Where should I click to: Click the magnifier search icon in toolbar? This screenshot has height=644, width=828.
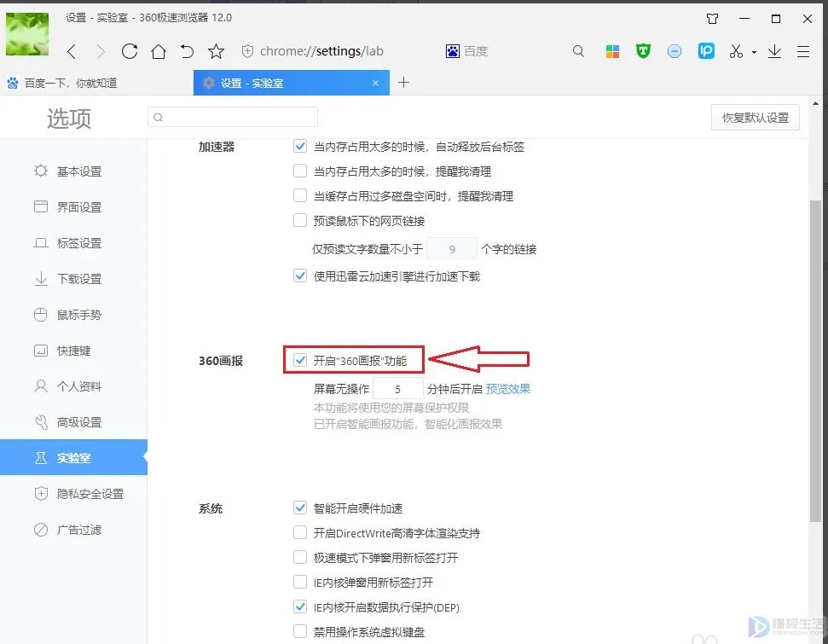tap(578, 51)
